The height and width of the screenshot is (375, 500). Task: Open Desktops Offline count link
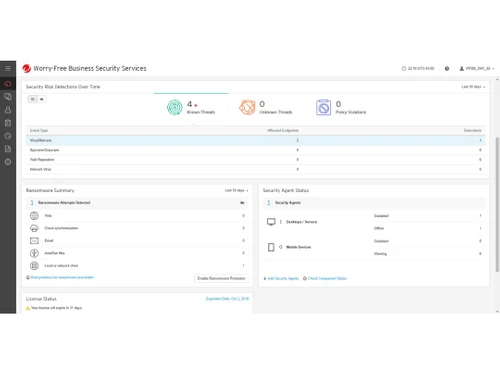[x=480, y=228]
